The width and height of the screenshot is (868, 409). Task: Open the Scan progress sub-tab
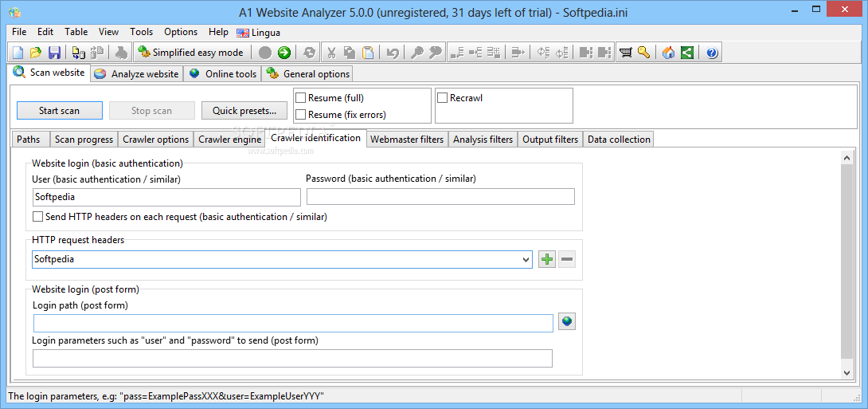pos(84,140)
